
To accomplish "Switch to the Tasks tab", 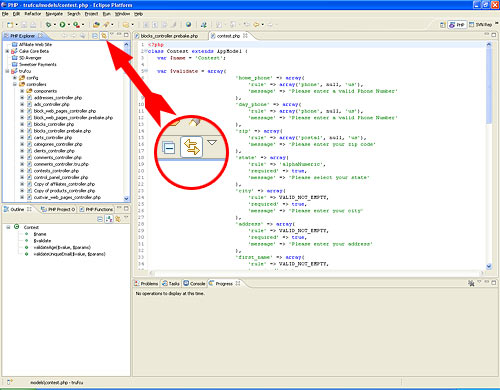I will pos(171,284).
